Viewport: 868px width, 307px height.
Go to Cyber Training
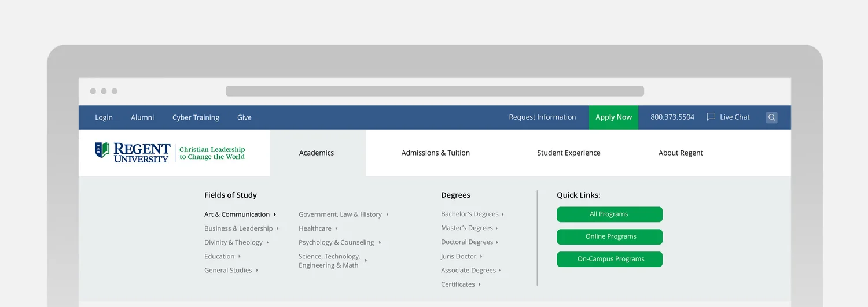click(x=196, y=117)
